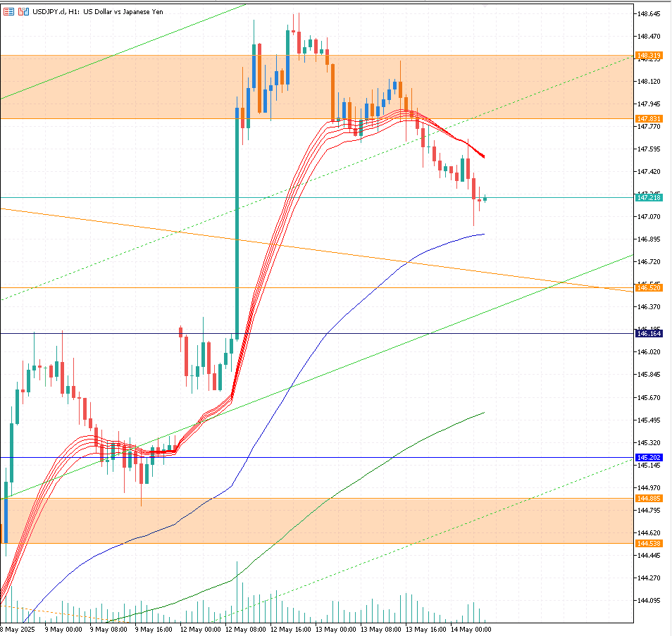Click the 146.370 value on price axis
The width and height of the screenshot is (672, 636).
[x=649, y=307]
